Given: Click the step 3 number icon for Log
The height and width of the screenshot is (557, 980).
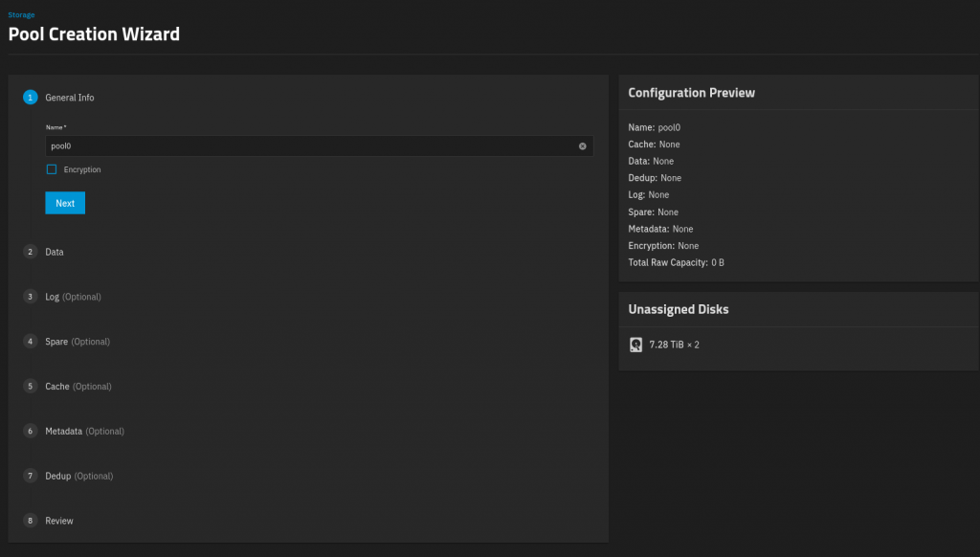Looking at the screenshot, I should point(31,297).
